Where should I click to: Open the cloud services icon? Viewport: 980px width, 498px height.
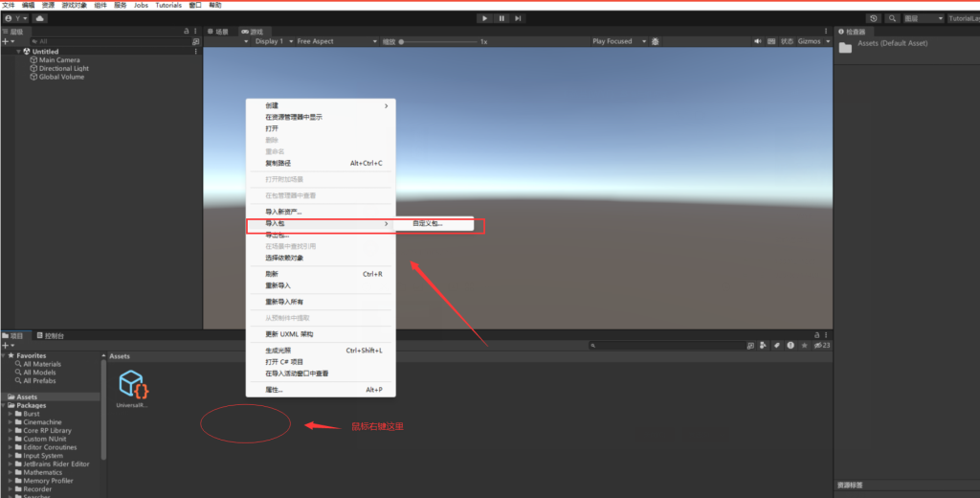tap(41, 18)
